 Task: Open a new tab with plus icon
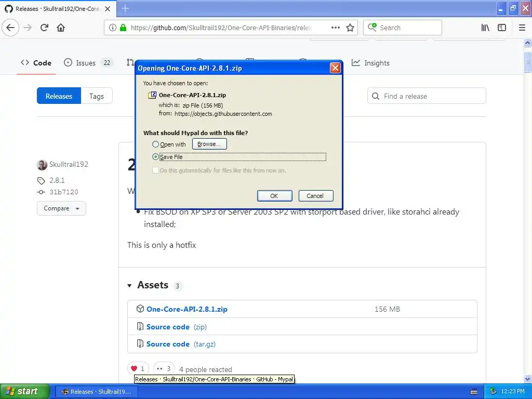125,8
